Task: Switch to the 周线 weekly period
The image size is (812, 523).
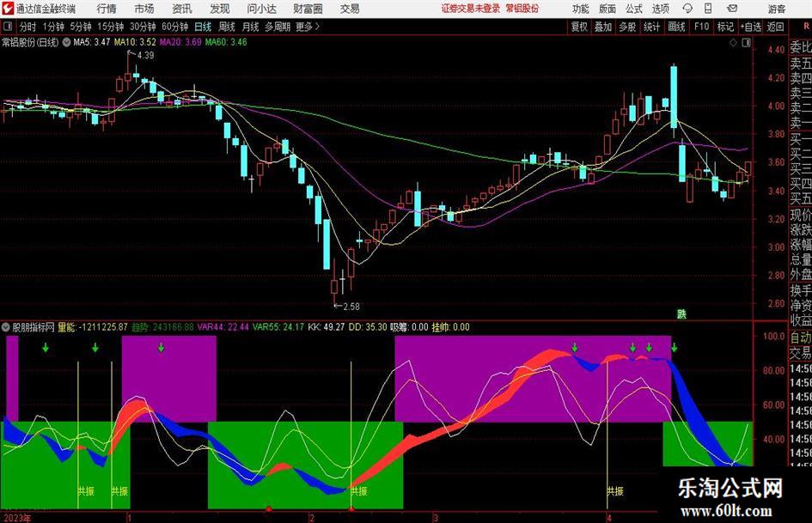Action: pyautogui.click(x=227, y=27)
